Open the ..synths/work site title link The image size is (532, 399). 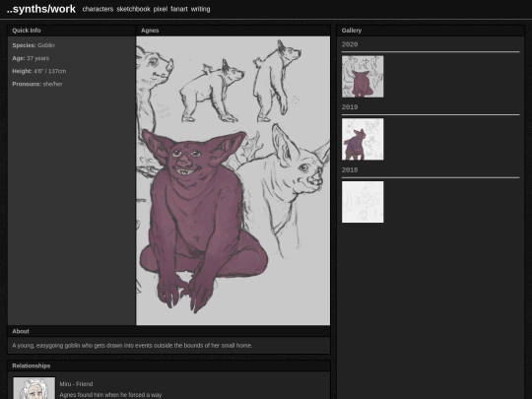click(x=41, y=9)
